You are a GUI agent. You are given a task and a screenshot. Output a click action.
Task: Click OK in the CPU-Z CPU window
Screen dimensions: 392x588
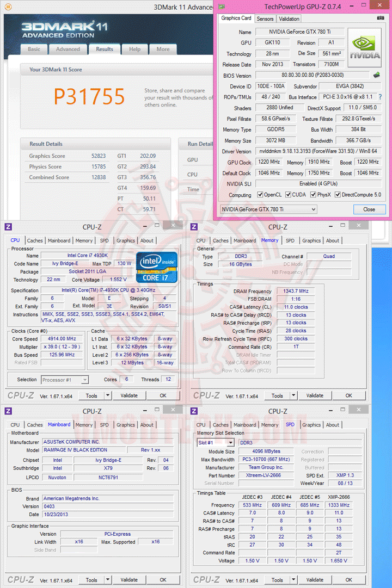point(163,395)
